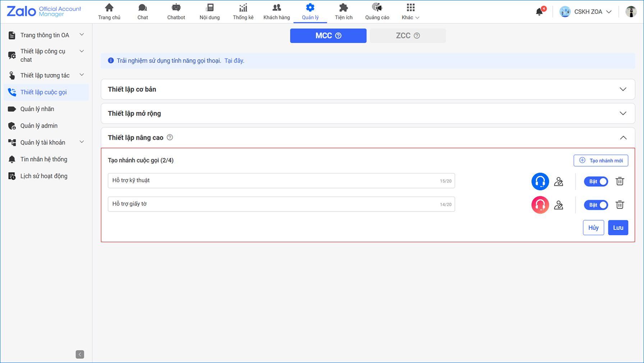
Task: Edit agents for Hỗ trợ giấy tờ branch
Action: (x=558, y=205)
